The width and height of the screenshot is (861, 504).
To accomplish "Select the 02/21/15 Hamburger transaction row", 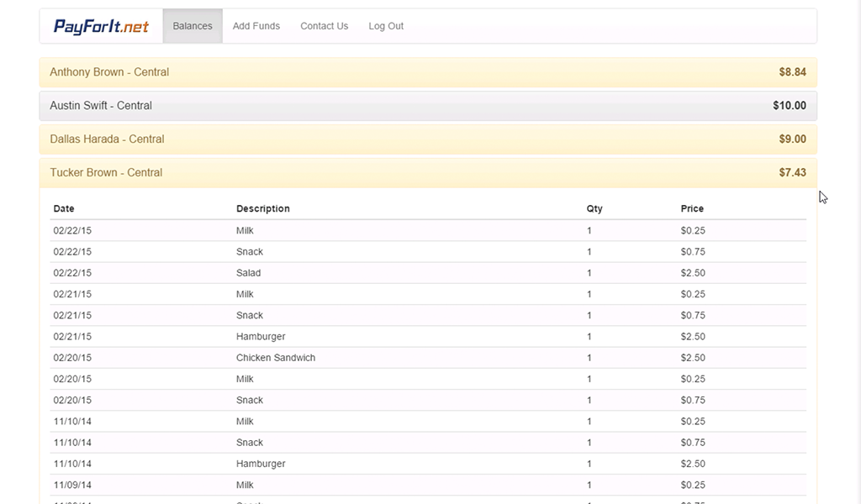I will [428, 337].
